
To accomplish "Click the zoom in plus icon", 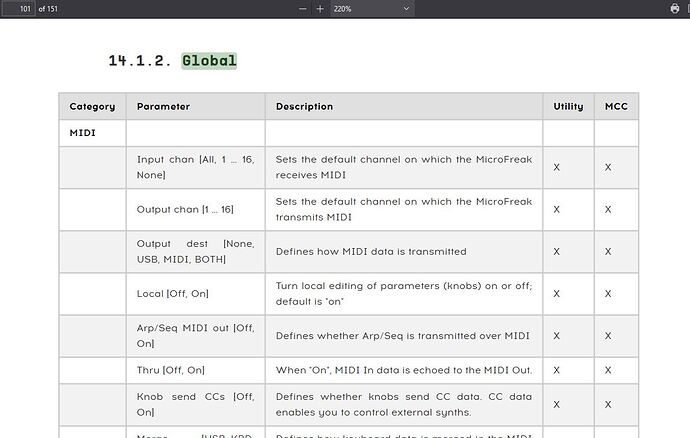I will tap(320, 9).
